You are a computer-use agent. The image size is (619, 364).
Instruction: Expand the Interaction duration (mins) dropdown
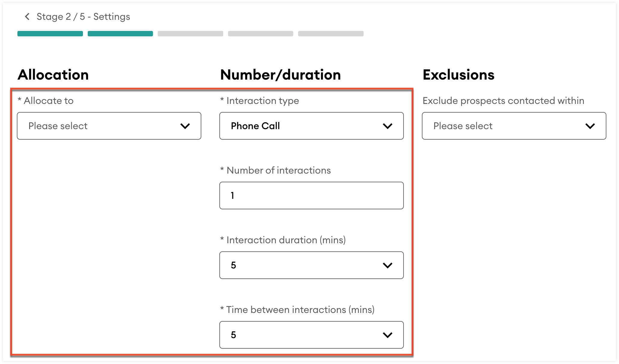click(x=311, y=265)
